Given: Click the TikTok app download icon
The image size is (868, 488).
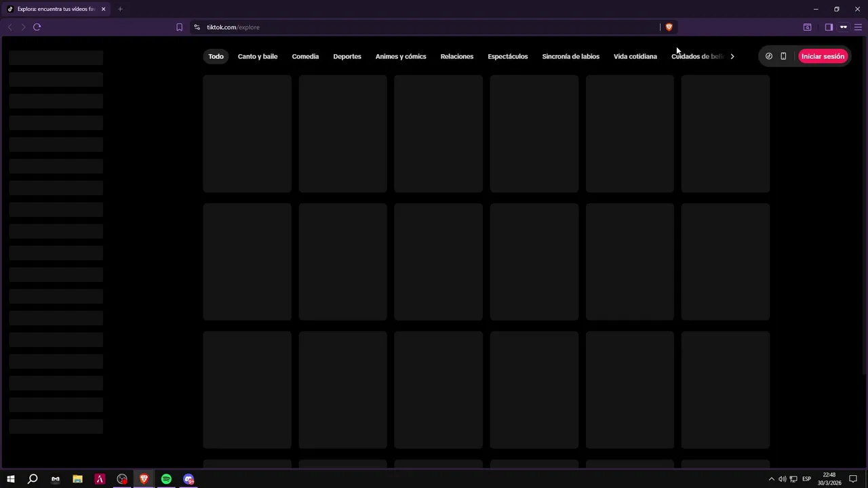Looking at the screenshot, I should click(x=768, y=56).
